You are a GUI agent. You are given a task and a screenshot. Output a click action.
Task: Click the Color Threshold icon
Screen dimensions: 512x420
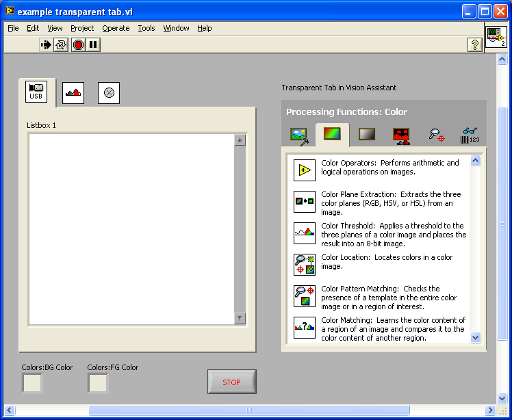304,233
